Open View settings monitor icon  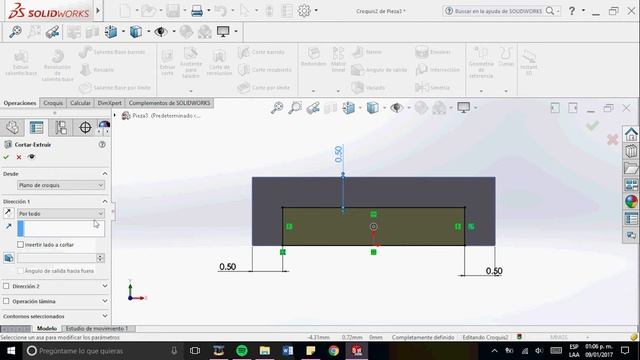[464, 108]
